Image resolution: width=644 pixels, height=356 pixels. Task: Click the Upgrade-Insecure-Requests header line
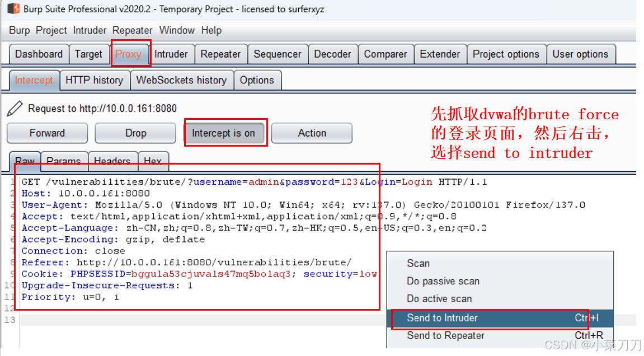(107, 285)
